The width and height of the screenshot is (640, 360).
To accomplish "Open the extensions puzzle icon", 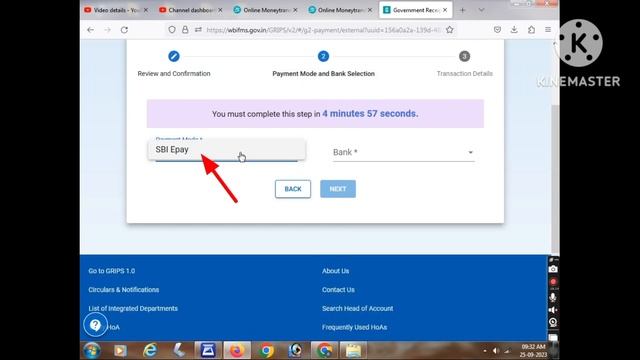I will pos(531,30).
